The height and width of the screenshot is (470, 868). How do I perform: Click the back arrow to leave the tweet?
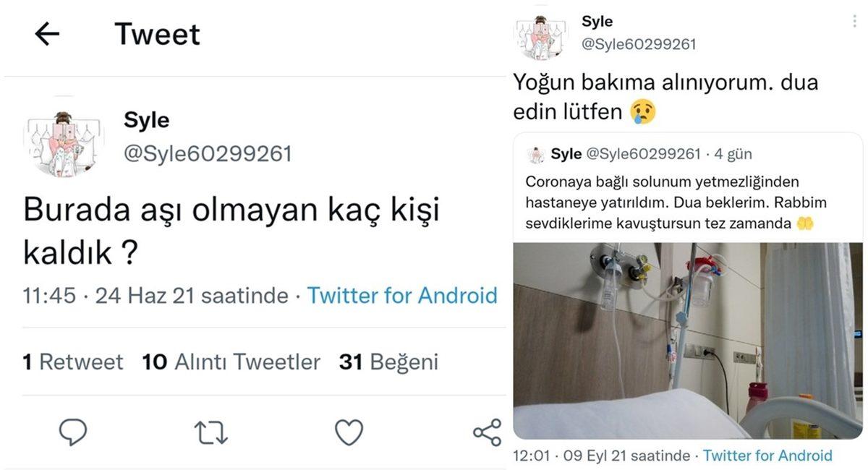click(x=46, y=34)
